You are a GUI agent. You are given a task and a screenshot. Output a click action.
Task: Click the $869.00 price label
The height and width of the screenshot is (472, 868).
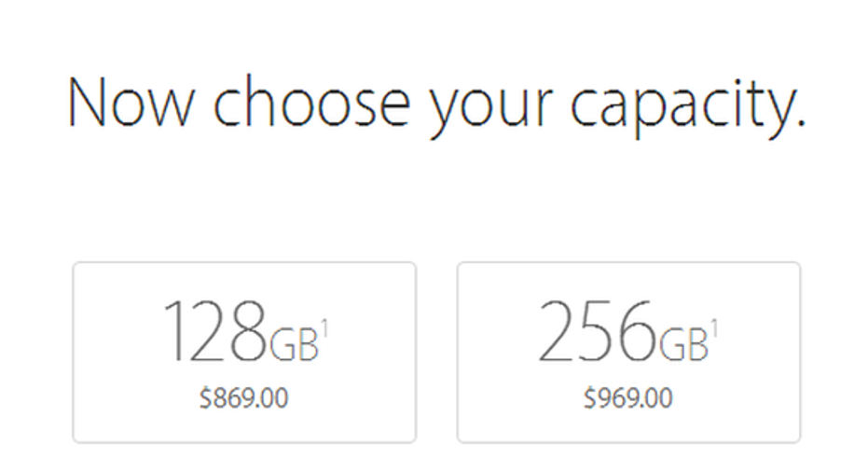244,398
